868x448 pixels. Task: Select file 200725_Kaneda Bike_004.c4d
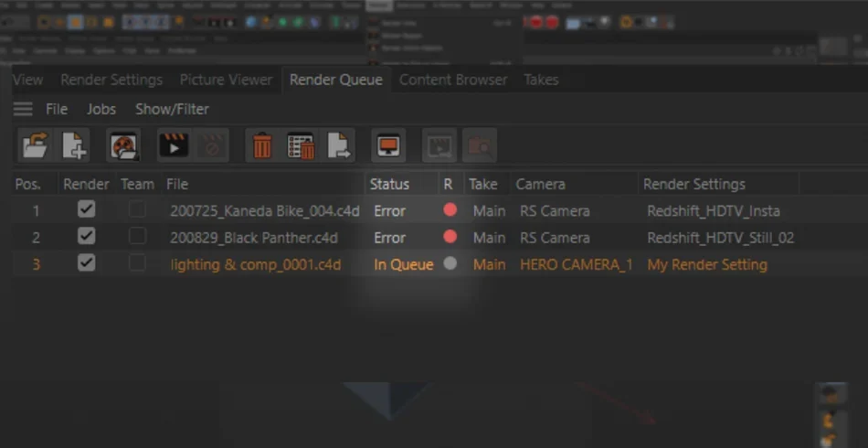(265, 211)
